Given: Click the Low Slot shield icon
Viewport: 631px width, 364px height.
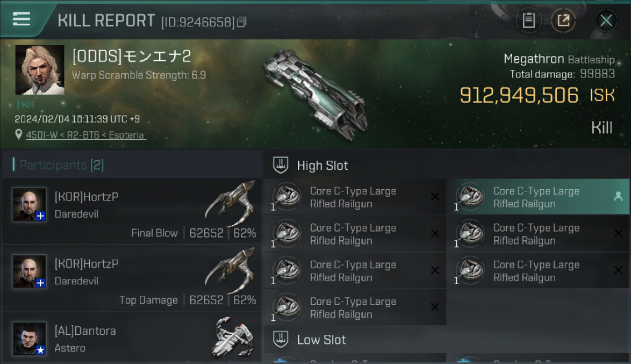Looking at the screenshot, I should point(281,339).
